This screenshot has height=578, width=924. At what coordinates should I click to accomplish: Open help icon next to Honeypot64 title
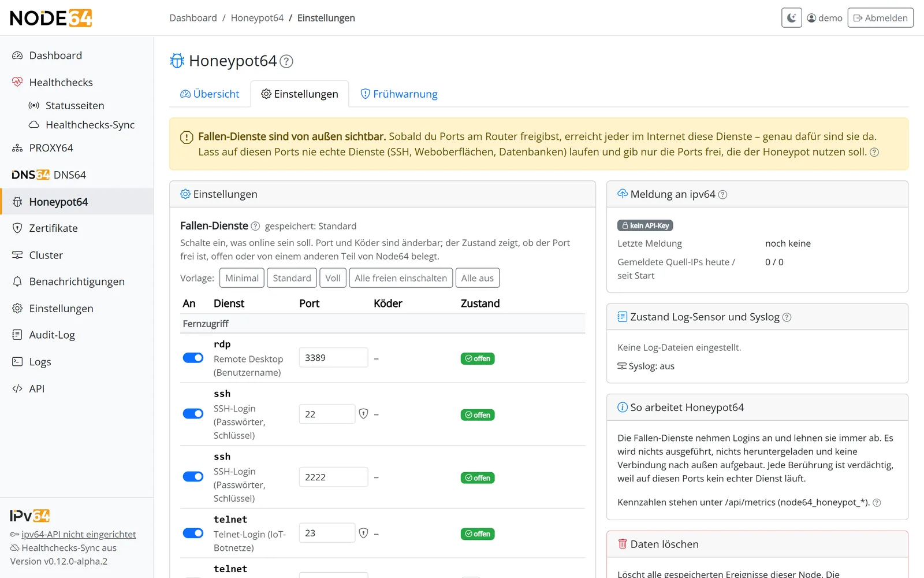[286, 61]
